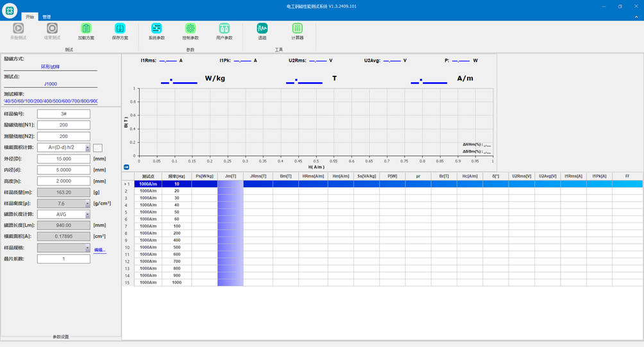Click the blue arrow icon below the chart
Image resolution: width=644 pixels, height=347 pixels.
click(x=126, y=167)
